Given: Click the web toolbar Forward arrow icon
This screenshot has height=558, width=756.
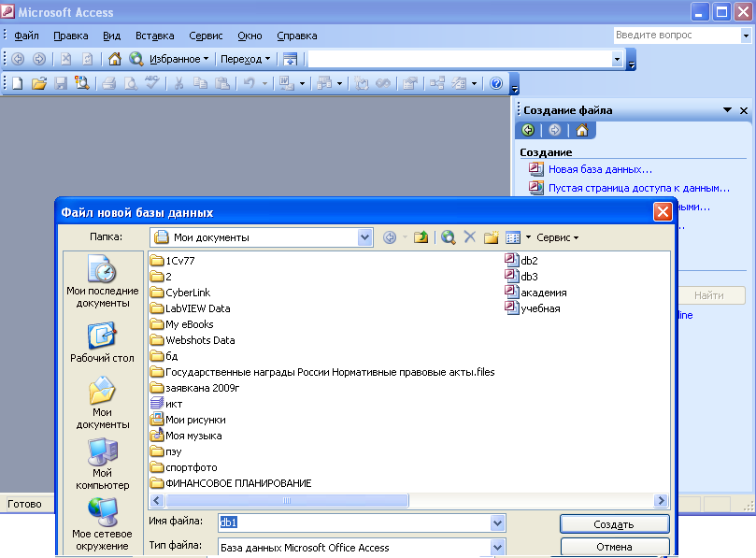Looking at the screenshot, I should 39,59.
